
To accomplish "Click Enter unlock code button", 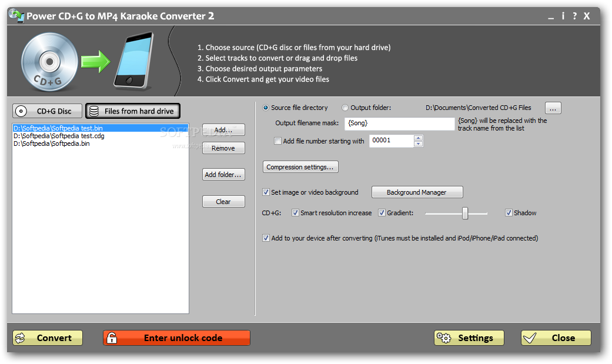I will click(x=177, y=338).
